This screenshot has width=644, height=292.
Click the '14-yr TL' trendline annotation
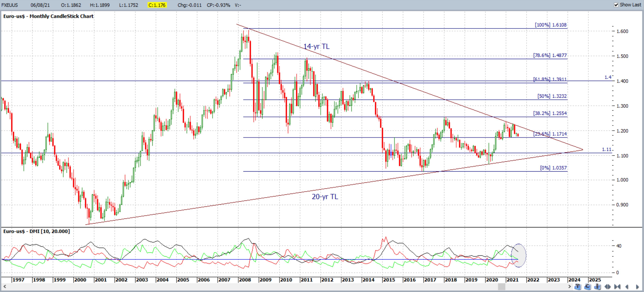click(x=316, y=46)
